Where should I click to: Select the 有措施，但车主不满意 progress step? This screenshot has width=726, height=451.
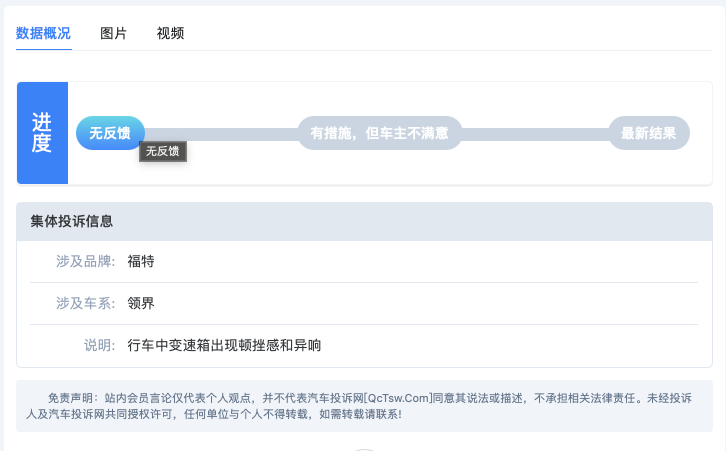(x=380, y=133)
